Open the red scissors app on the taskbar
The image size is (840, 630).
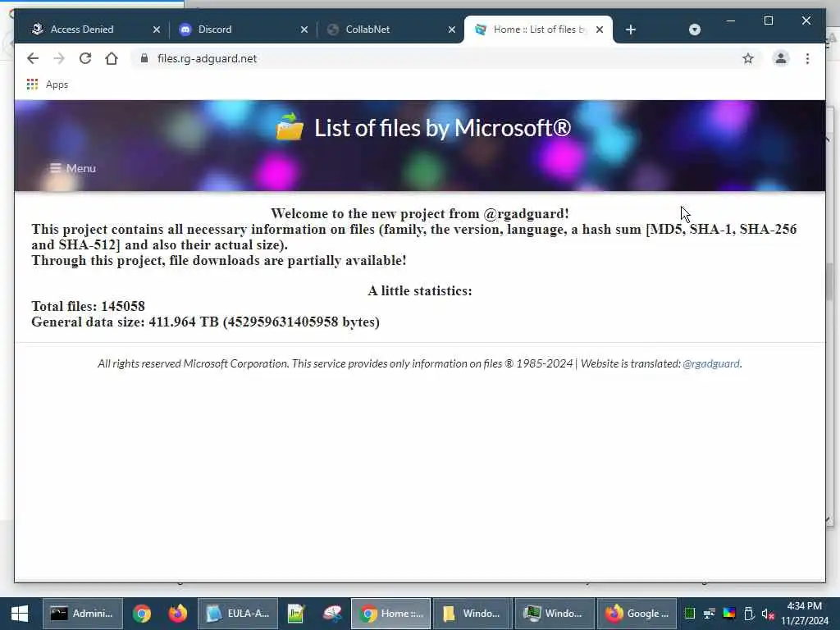pyautogui.click(x=332, y=614)
